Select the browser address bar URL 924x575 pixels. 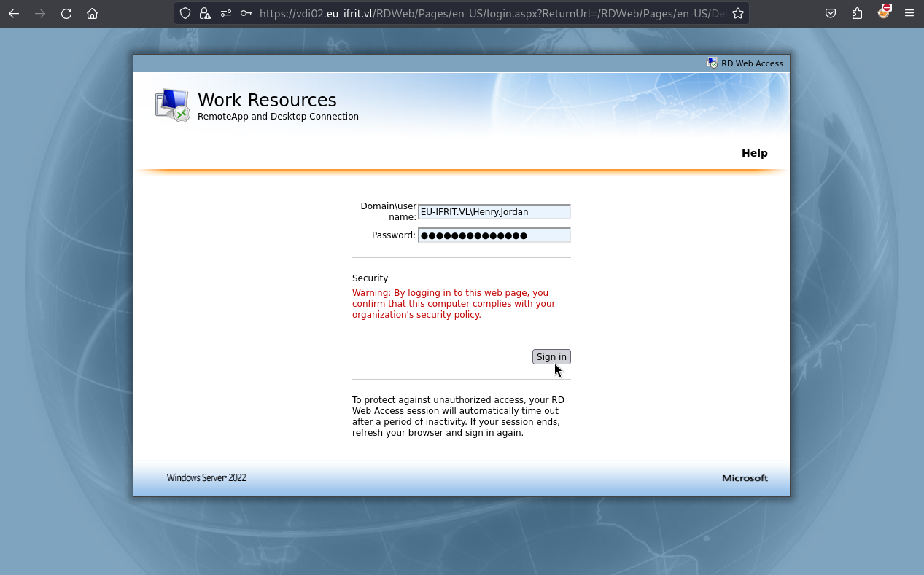[492, 13]
